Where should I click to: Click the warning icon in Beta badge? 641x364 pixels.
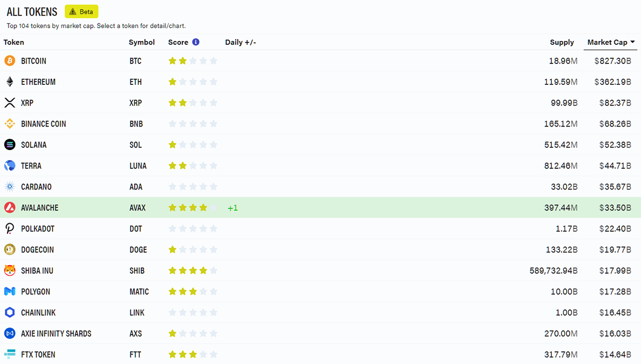point(73,12)
